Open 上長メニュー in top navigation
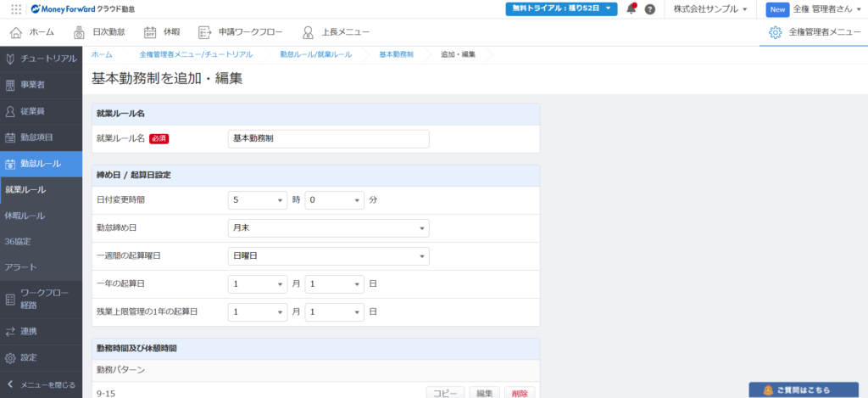The height and width of the screenshot is (398, 868). 336,32
